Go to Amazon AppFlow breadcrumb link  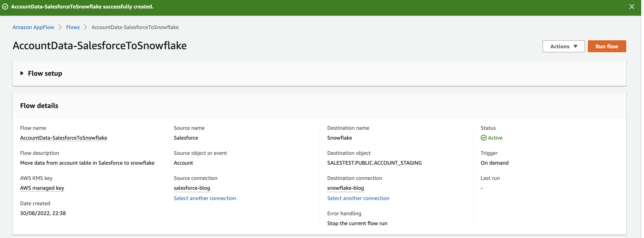pyautogui.click(x=33, y=27)
